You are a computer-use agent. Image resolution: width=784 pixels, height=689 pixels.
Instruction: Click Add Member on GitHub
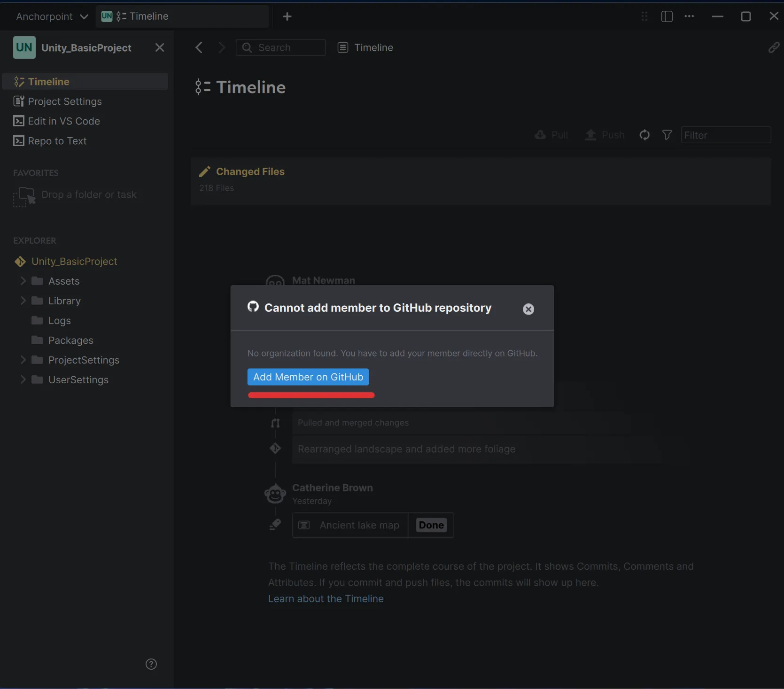coord(308,377)
